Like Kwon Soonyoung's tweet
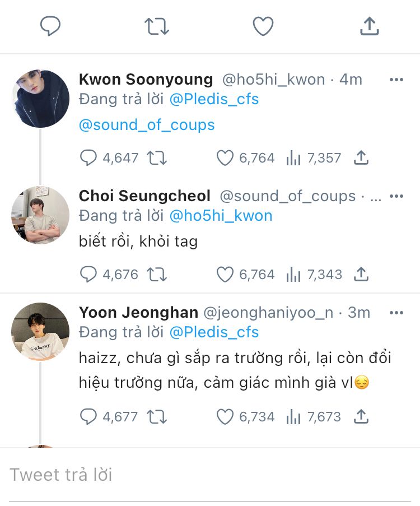Viewport: 420px width, 506px height. 225,158
